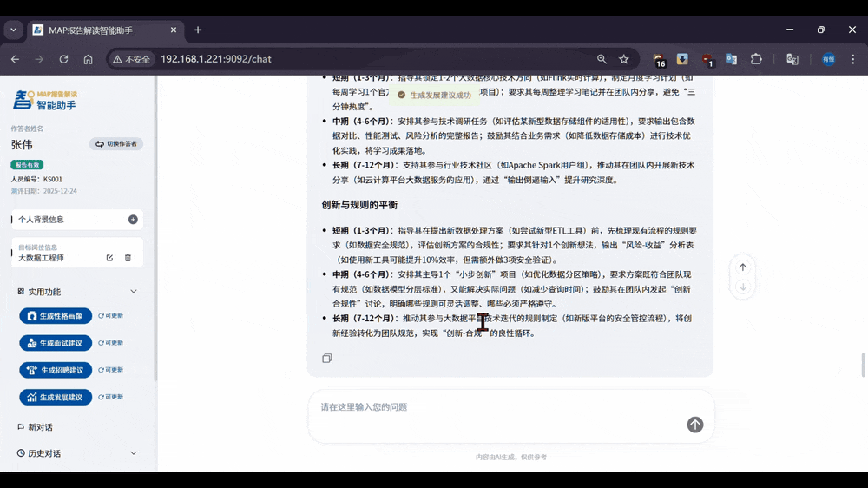Open the red extension with the 1 badge
The width and height of the screenshot is (868, 488).
[707, 60]
